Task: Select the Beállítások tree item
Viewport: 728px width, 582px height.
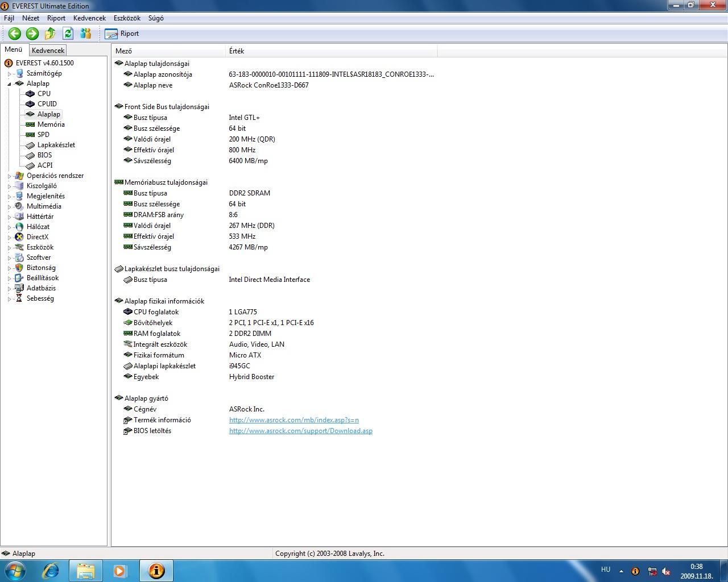Action: [43, 278]
